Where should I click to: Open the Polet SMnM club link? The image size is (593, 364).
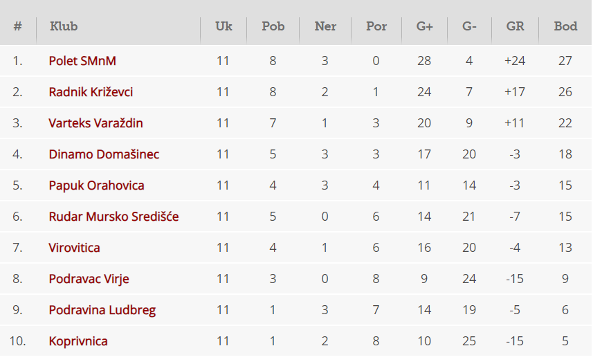coord(82,61)
